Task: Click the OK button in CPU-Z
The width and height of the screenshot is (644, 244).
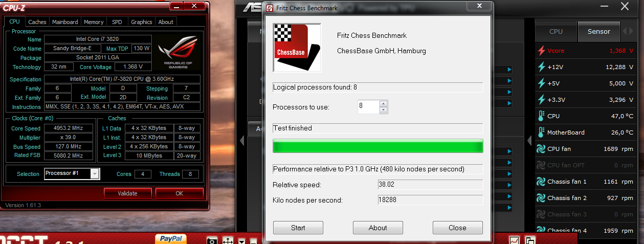Action: (x=179, y=193)
